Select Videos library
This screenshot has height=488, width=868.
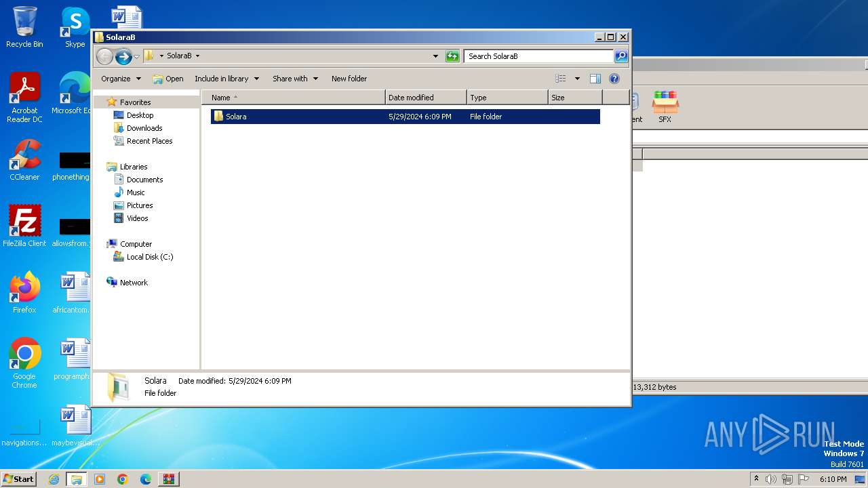coord(137,218)
